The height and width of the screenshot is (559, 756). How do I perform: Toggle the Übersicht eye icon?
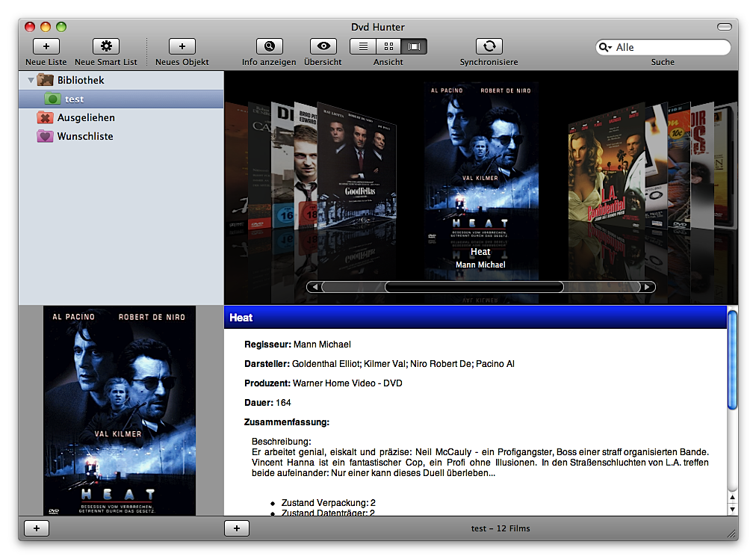[x=323, y=46]
